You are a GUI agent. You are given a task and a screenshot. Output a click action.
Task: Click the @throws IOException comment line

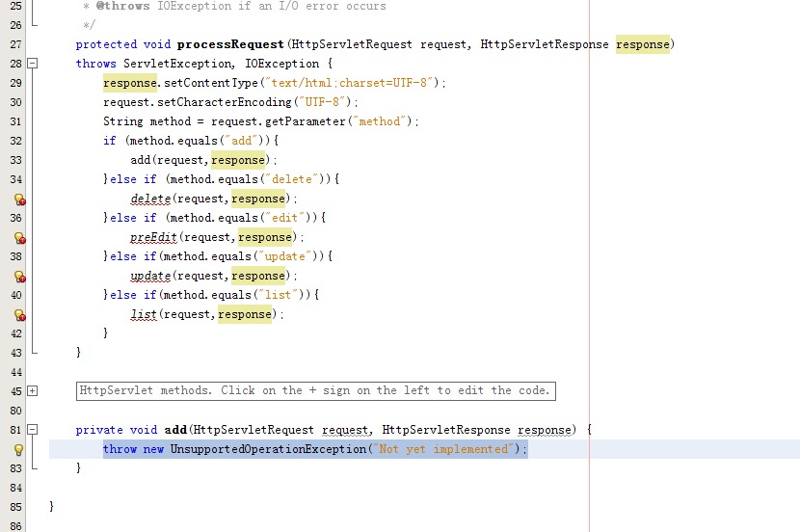coord(234,6)
